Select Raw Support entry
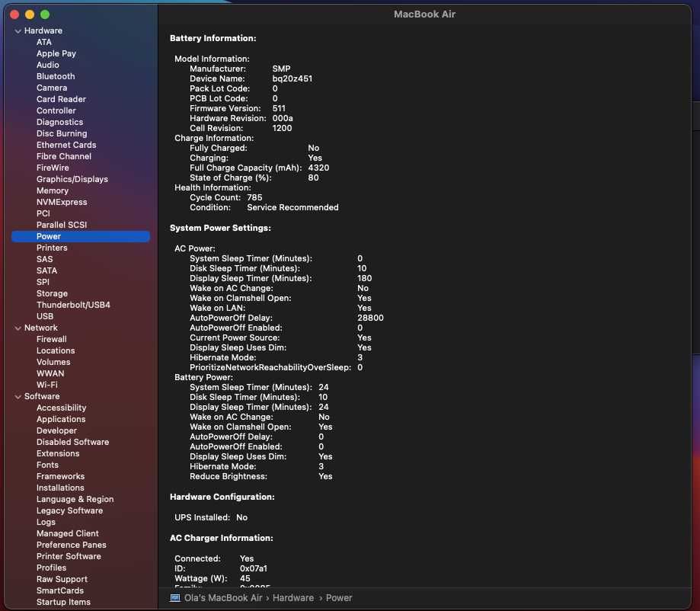The image size is (700, 611). pyautogui.click(x=62, y=579)
